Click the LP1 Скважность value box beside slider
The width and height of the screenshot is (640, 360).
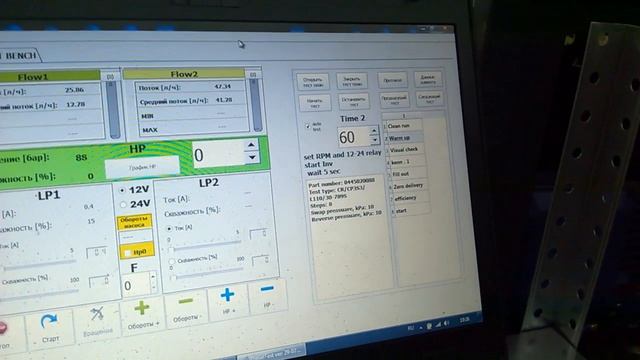(100, 281)
